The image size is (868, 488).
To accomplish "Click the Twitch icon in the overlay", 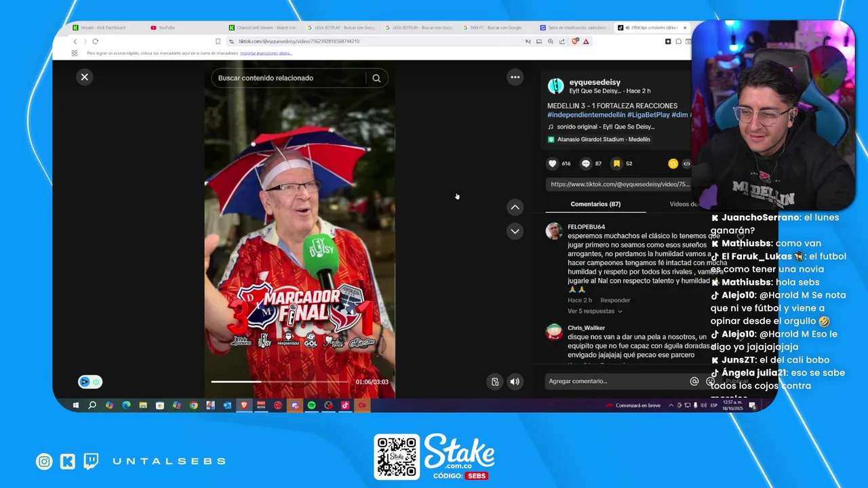I will (x=91, y=462).
